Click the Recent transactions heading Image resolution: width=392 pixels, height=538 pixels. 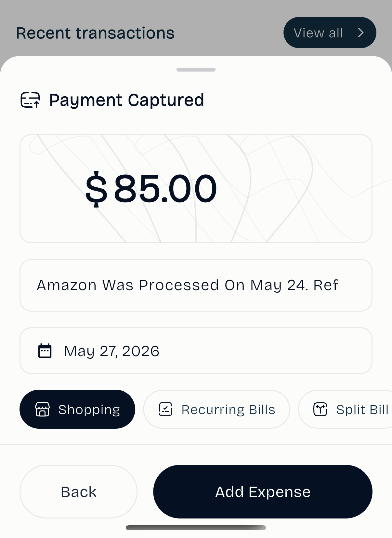coord(95,33)
